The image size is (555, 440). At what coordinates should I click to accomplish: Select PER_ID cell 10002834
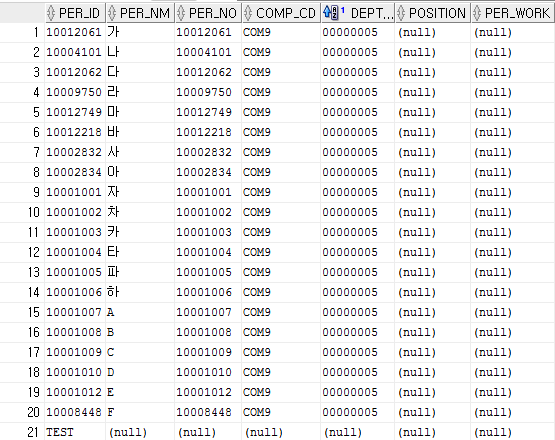(74, 172)
